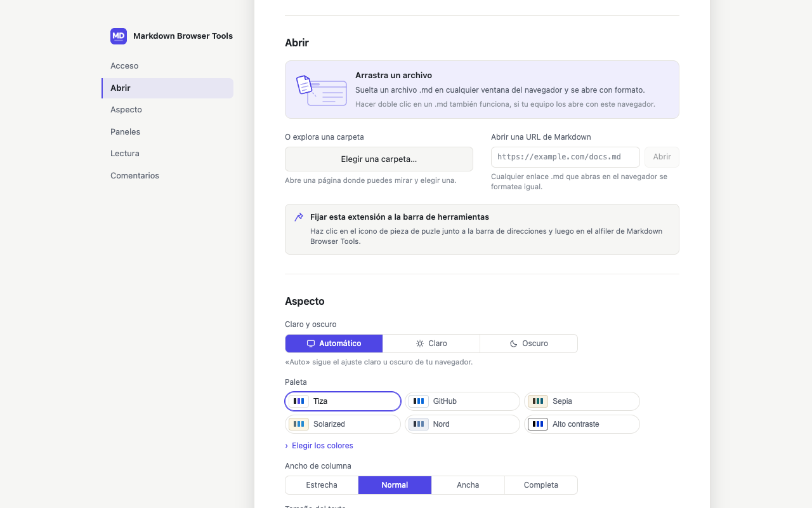Screen dimensions: 812x508
Task: Open the Abrir sidebar section
Action: click(x=167, y=88)
